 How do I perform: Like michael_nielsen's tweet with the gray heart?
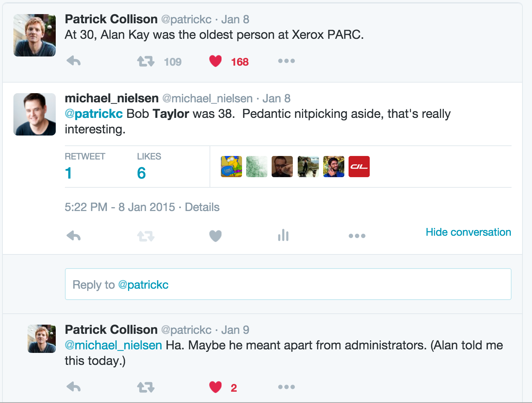tap(216, 235)
